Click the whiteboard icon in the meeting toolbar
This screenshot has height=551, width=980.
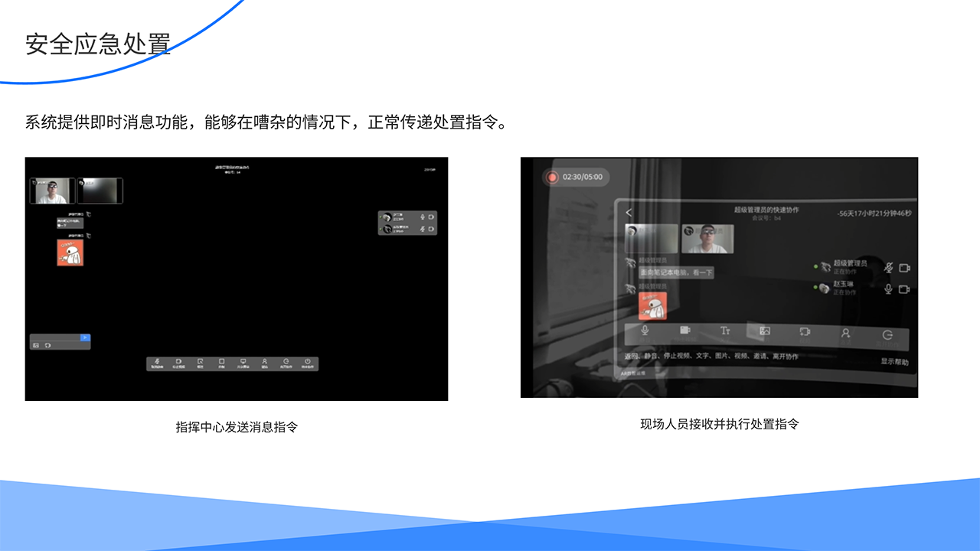[222, 361]
